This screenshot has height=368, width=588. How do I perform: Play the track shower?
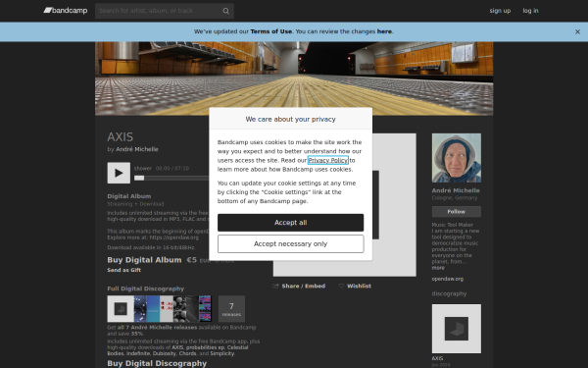119,173
